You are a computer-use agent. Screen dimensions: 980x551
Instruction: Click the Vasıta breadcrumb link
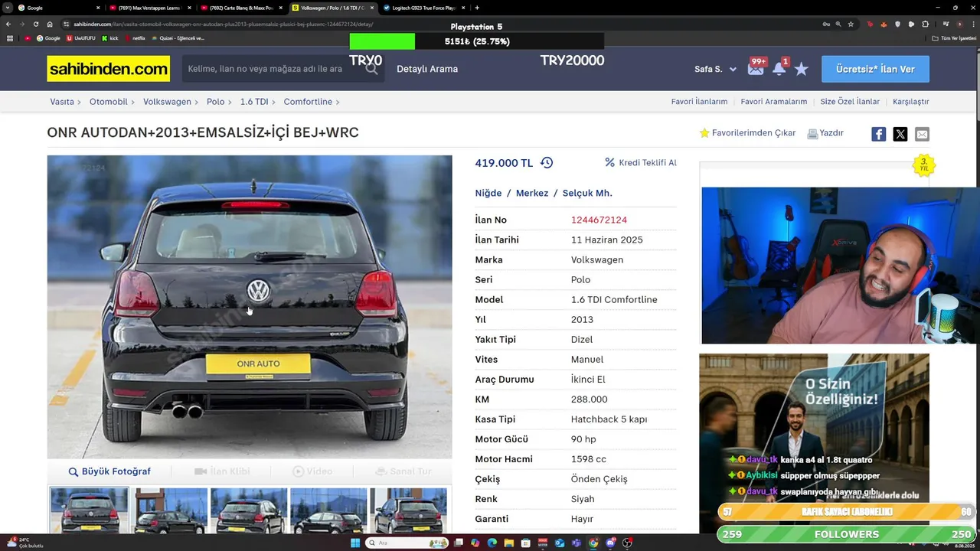click(62, 102)
